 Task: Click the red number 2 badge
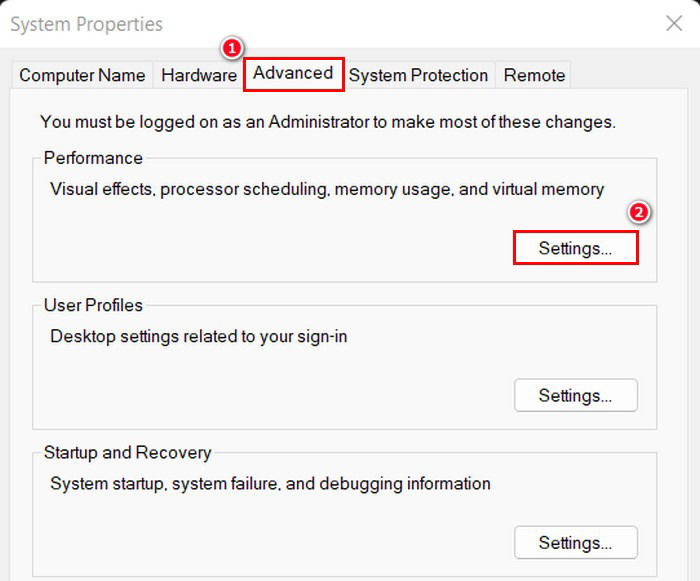pyautogui.click(x=639, y=213)
